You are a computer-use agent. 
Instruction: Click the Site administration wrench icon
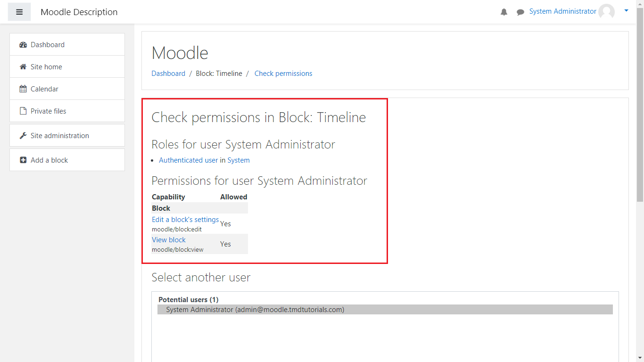23,136
